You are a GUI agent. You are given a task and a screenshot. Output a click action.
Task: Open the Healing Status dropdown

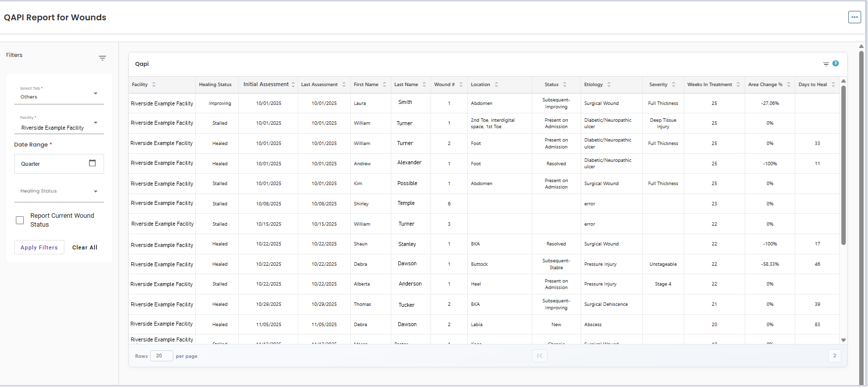[x=59, y=191]
